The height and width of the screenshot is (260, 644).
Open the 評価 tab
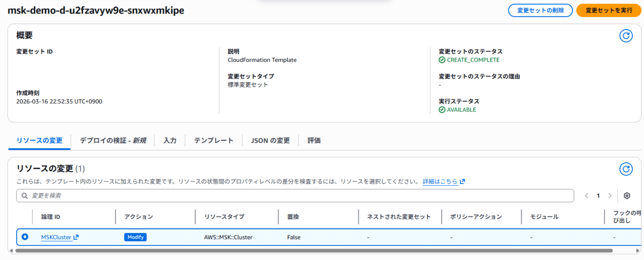(x=314, y=140)
